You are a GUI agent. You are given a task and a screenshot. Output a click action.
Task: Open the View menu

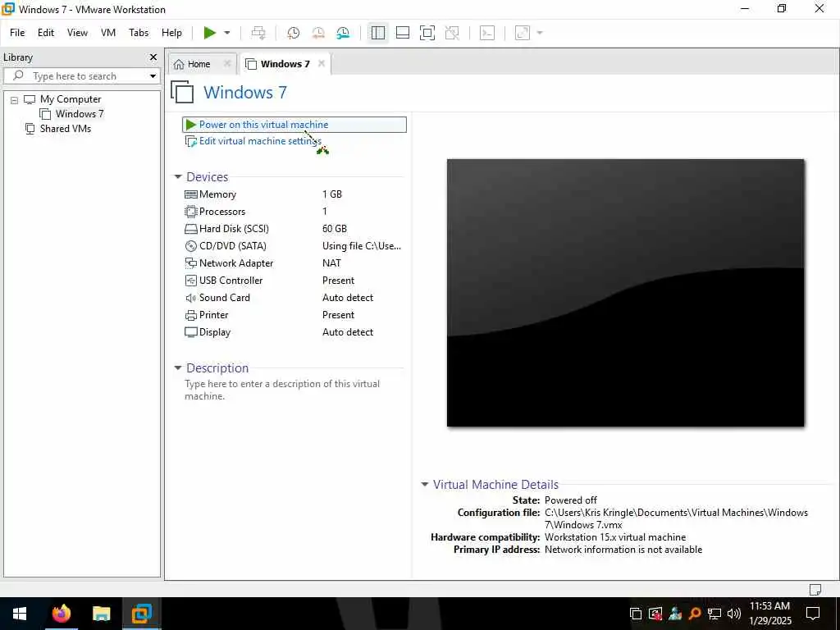tap(77, 33)
